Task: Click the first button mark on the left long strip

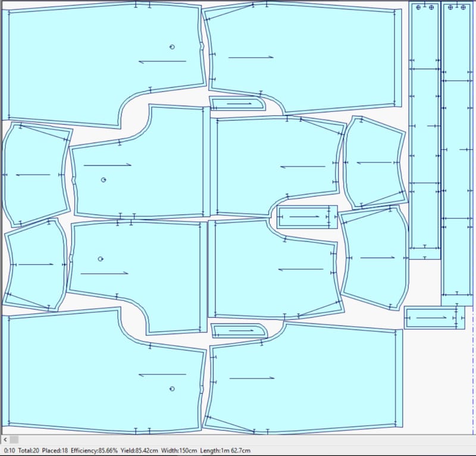Action: [x=418, y=7]
